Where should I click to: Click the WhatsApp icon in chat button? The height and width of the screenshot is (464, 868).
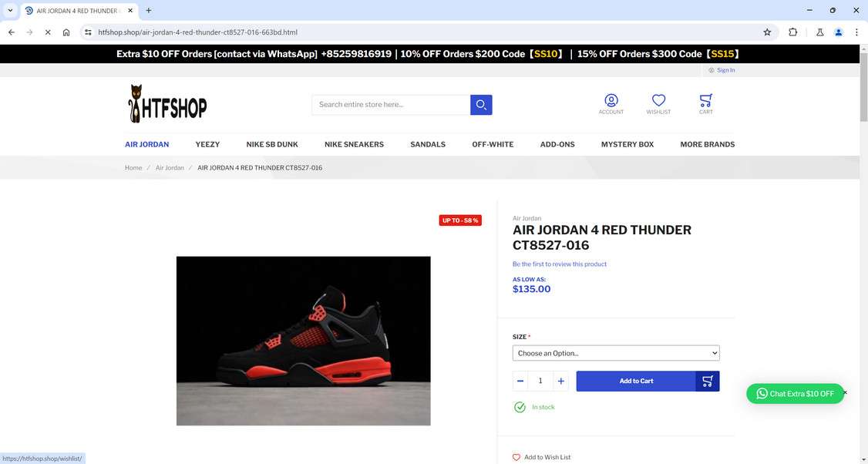click(762, 394)
